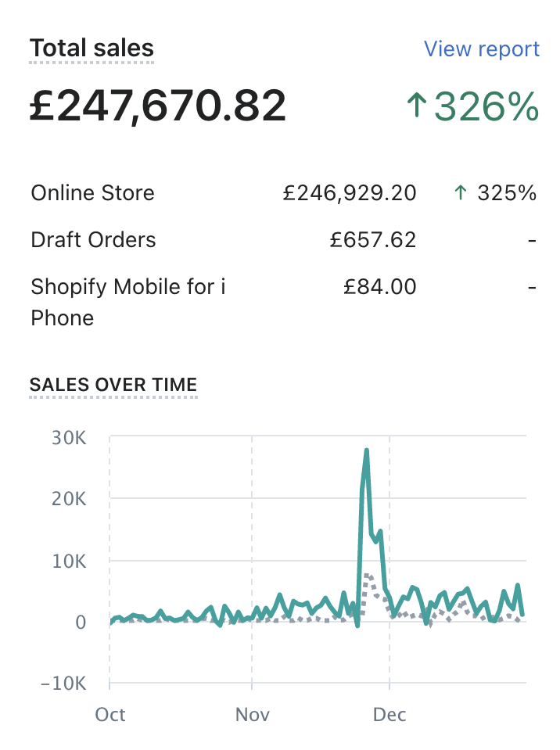This screenshot has height=750, width=560.
Task: Click the 30K y-axis label
Action: coord(68,437)
